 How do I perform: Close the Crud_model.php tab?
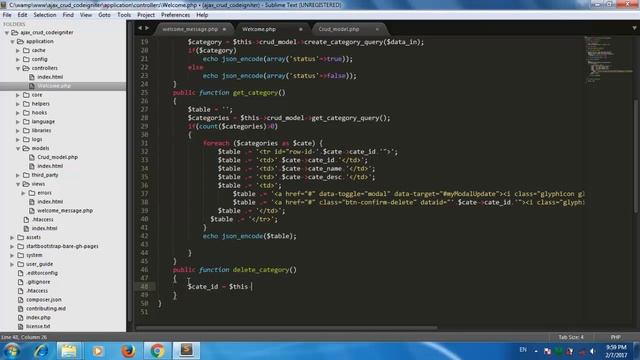[x=377, y=29]
